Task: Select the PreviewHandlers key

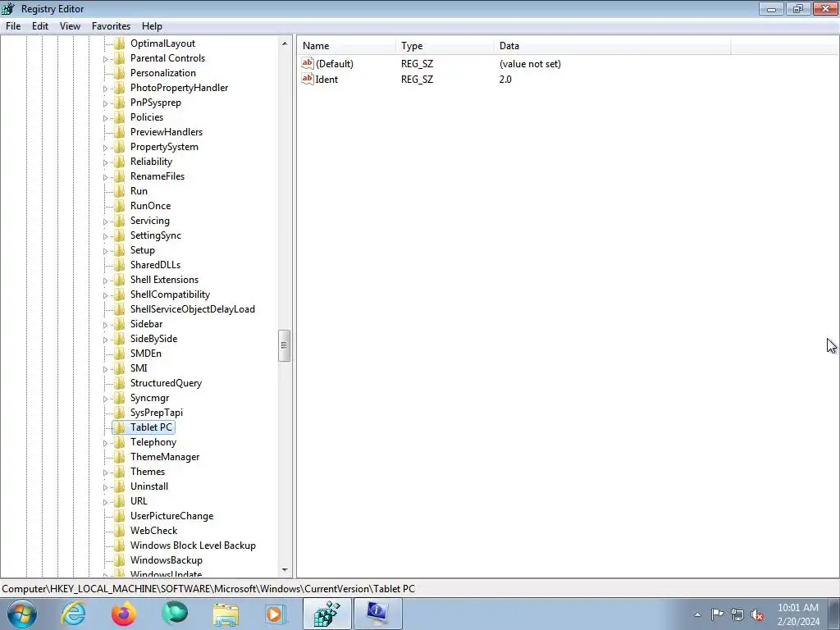Action: click(166, 132)
